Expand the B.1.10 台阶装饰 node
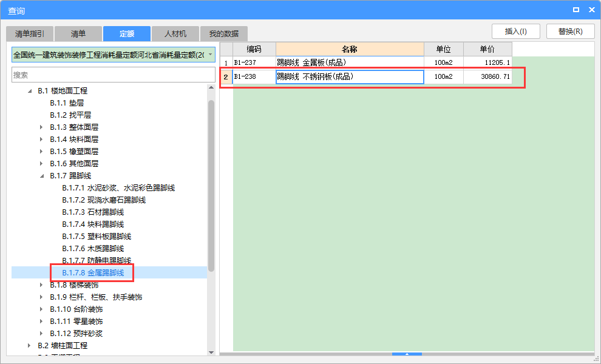 [41, 309]
